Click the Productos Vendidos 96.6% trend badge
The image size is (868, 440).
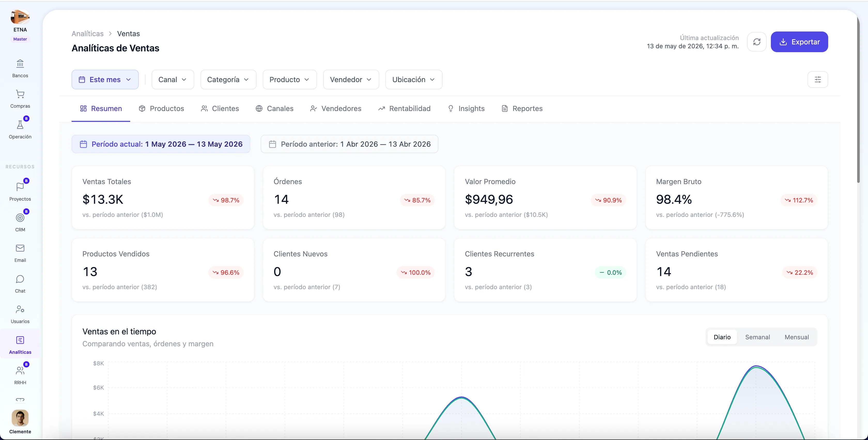(226, 273)
